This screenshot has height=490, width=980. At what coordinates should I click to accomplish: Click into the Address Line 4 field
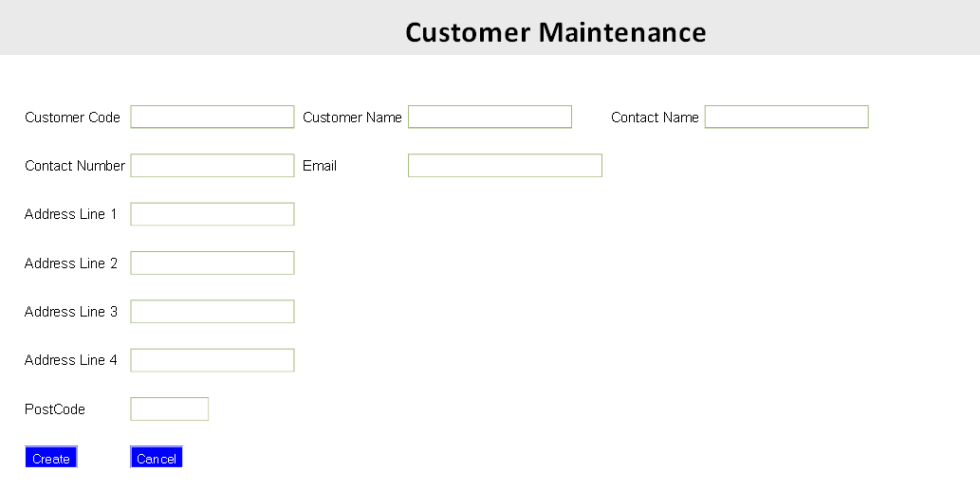tap(213, 360)
